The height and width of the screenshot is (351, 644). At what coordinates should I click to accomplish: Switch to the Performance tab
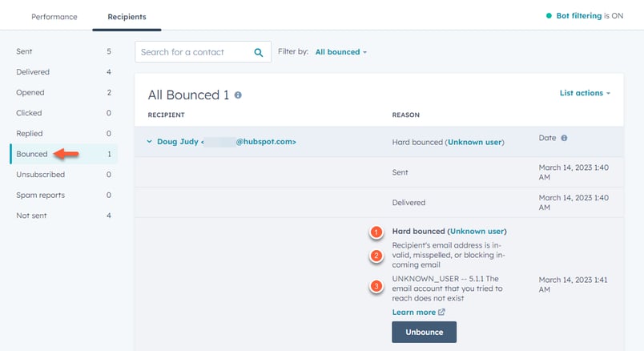pos(54,16)
